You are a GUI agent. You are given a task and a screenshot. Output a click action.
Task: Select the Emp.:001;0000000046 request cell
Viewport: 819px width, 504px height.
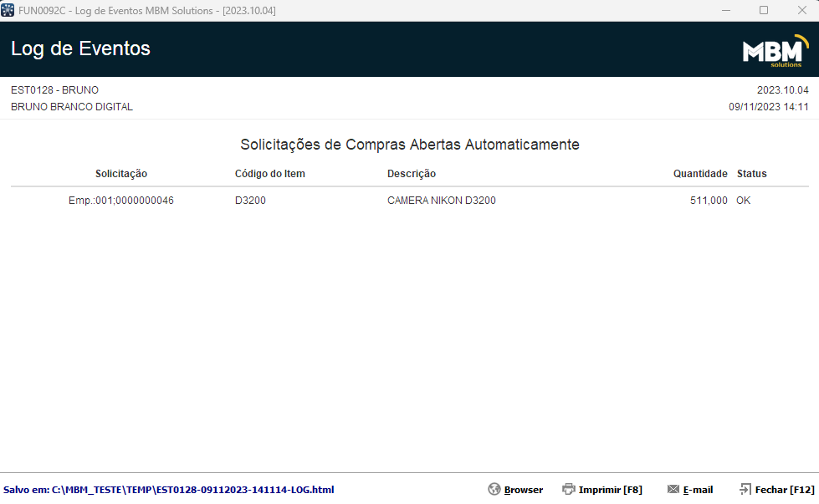tap(121, 201)
